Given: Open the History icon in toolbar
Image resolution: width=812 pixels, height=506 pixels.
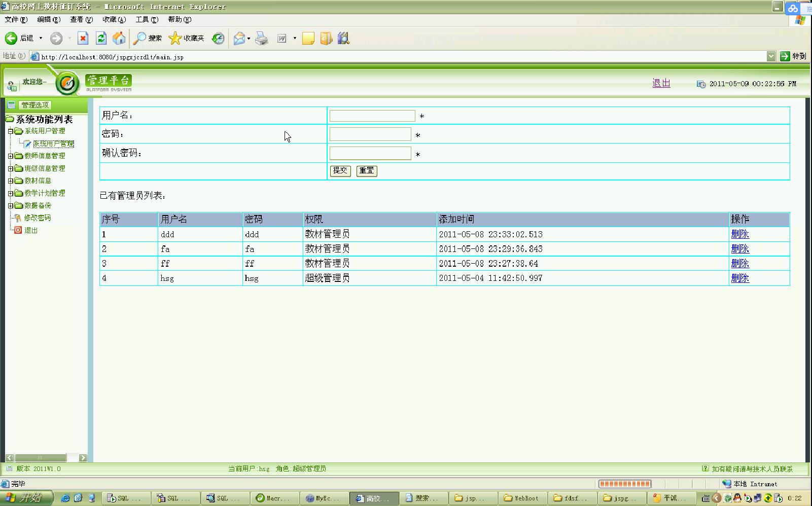Looking at the screenshot, I should pyautogui.click(x=218, y=38).
